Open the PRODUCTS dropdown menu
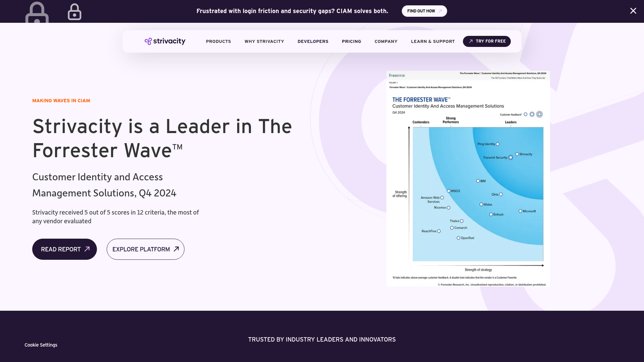Screen dimensions: 644x362 coord(218,41)
